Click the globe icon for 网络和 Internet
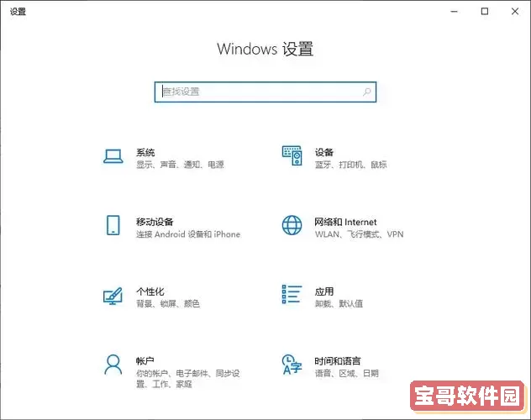Viewport: 531px width, 420px height. point(292,225)
